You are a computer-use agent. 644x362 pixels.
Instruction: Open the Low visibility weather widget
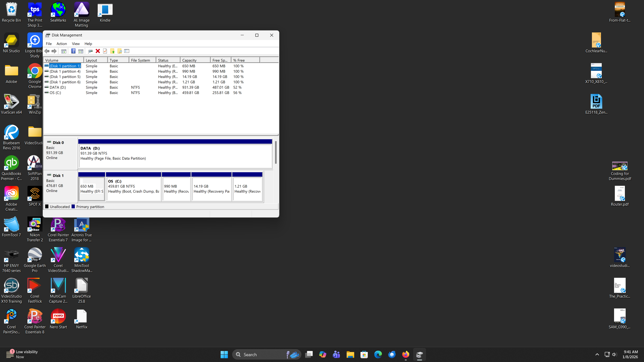coord(22,354)
